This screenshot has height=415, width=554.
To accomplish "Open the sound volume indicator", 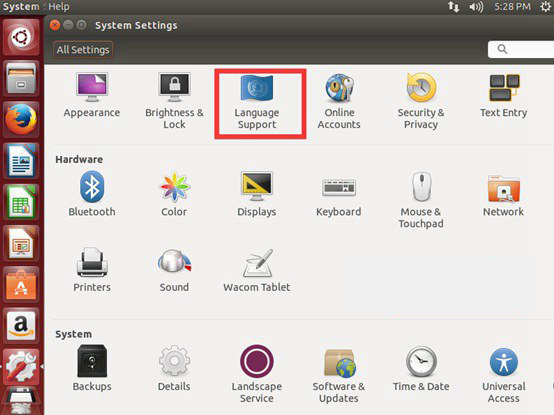I will (476, 6).
